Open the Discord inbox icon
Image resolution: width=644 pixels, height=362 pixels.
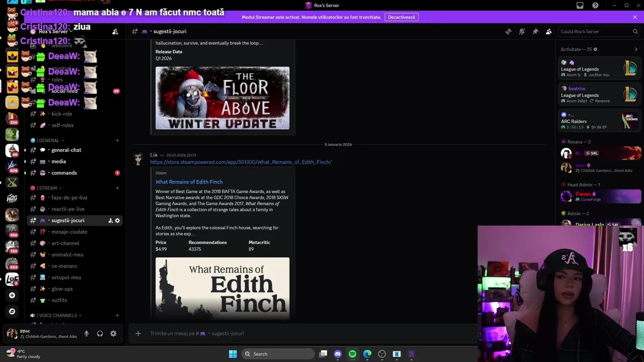point(580,6)
